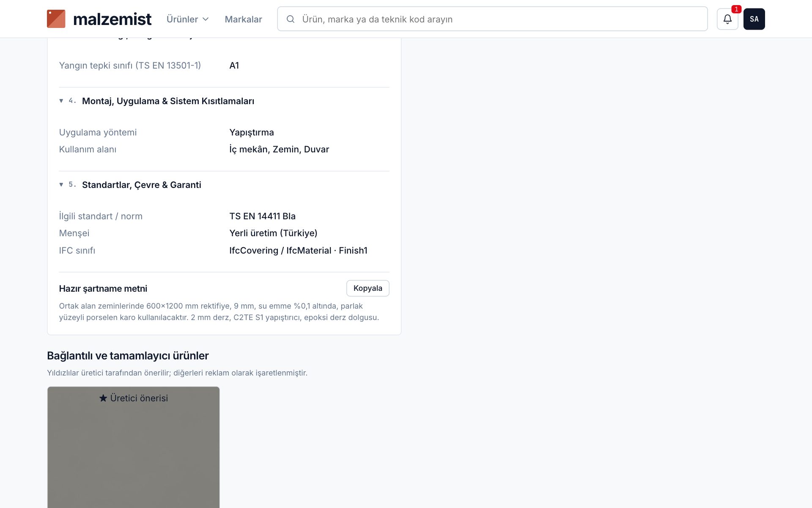
Task: Open the SA user avatar menu
Action: click(x=754, y=19)
